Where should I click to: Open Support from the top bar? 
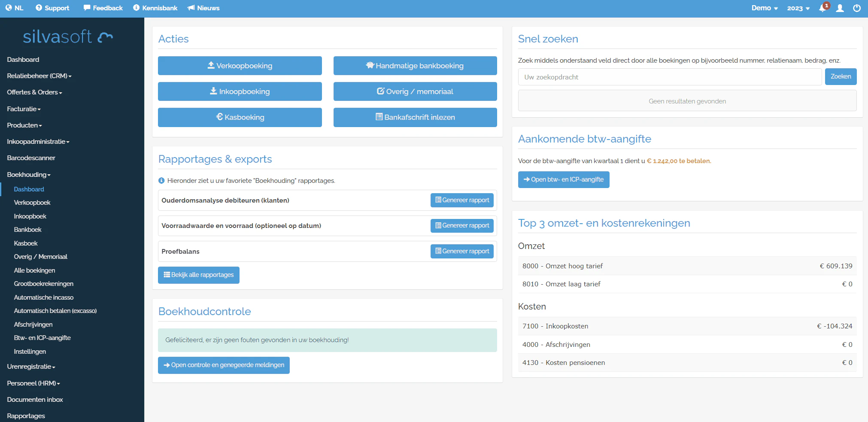[x=52, y=8]
